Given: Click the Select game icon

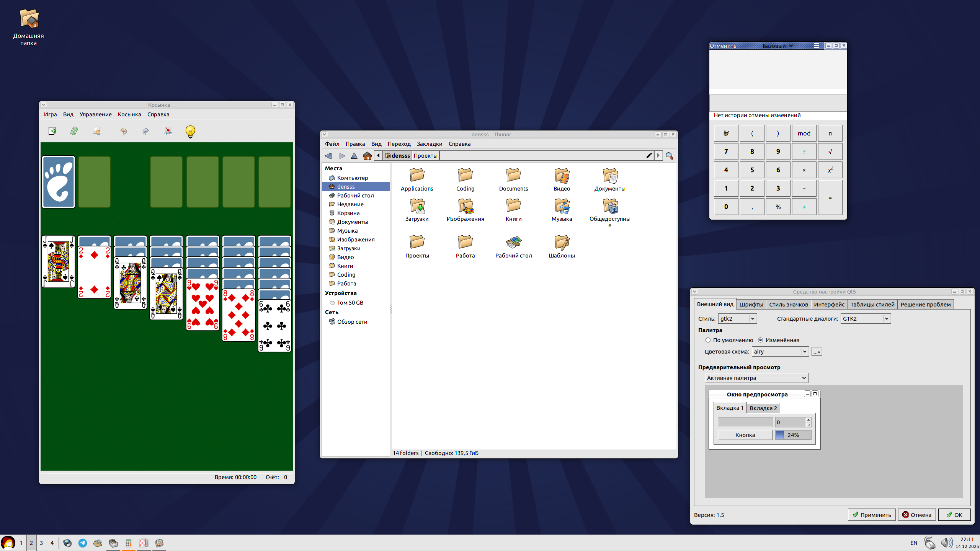Looking at the screenshot, I should (x=96, y=131).
